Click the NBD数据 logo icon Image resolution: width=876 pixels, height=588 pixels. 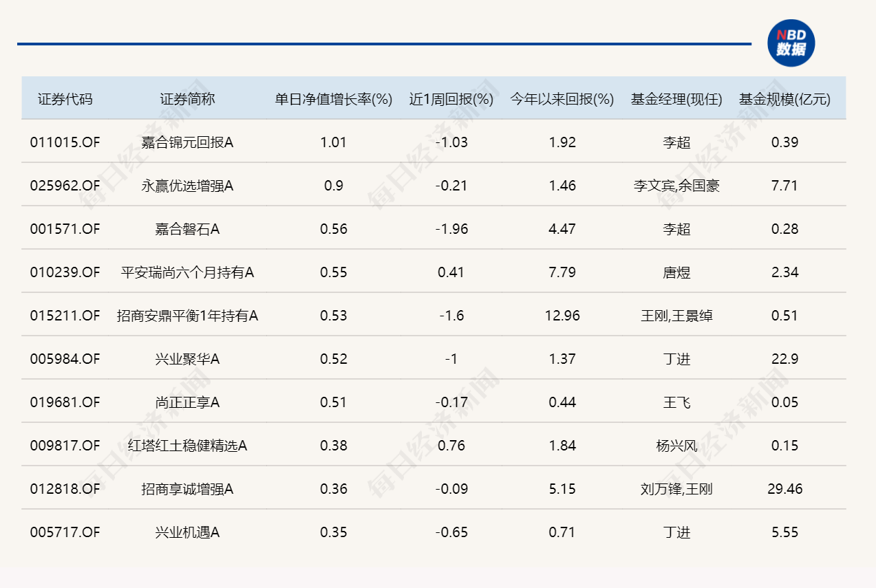(791, 43)
